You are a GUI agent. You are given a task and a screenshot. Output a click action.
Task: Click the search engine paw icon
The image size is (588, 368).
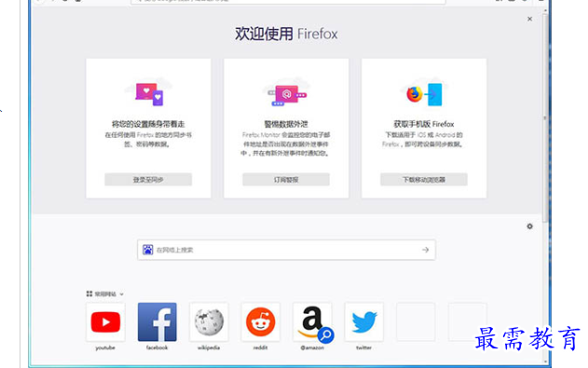[x=148, y=250]
